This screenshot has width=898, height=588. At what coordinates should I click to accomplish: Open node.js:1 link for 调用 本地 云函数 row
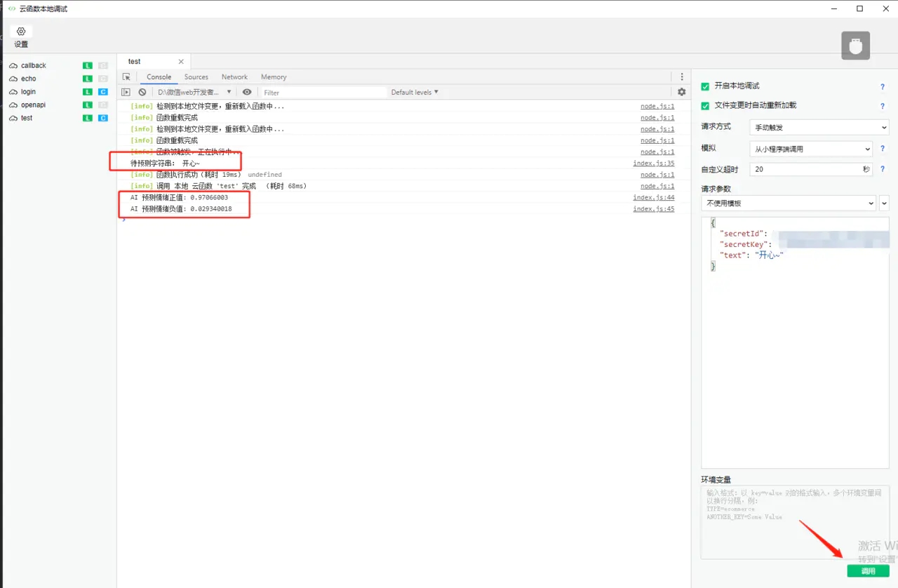[657, 186]
